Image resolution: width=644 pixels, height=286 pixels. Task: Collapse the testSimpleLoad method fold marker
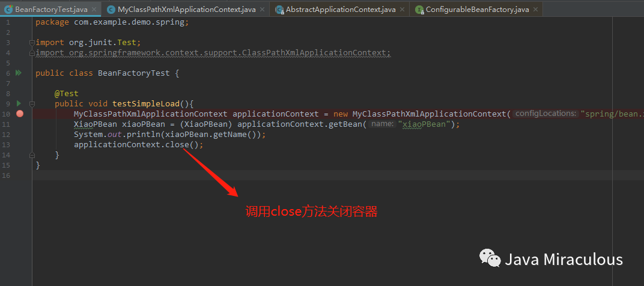[32, 103]
